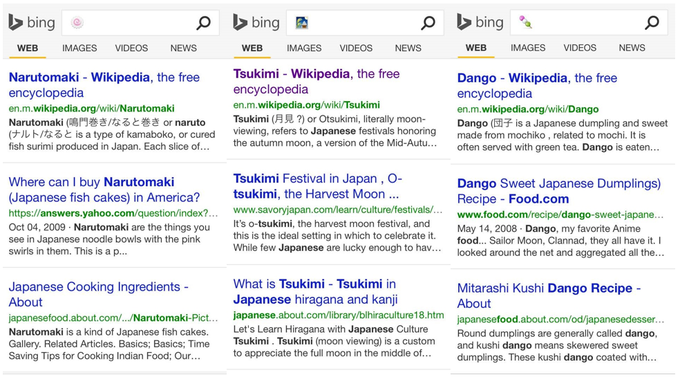680x377 pixels.
Task: Open Dango Sweet Japanese Dumplings Recipe link
Action: tap(559, 191)
